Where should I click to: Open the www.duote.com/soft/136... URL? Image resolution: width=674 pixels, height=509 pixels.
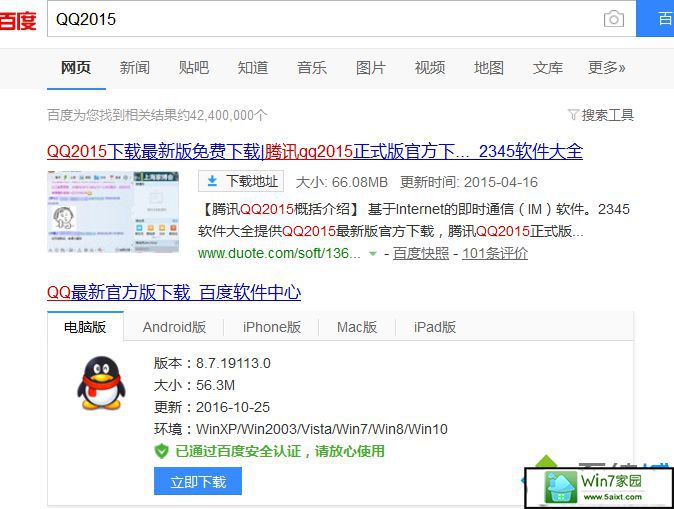point(279,253)
